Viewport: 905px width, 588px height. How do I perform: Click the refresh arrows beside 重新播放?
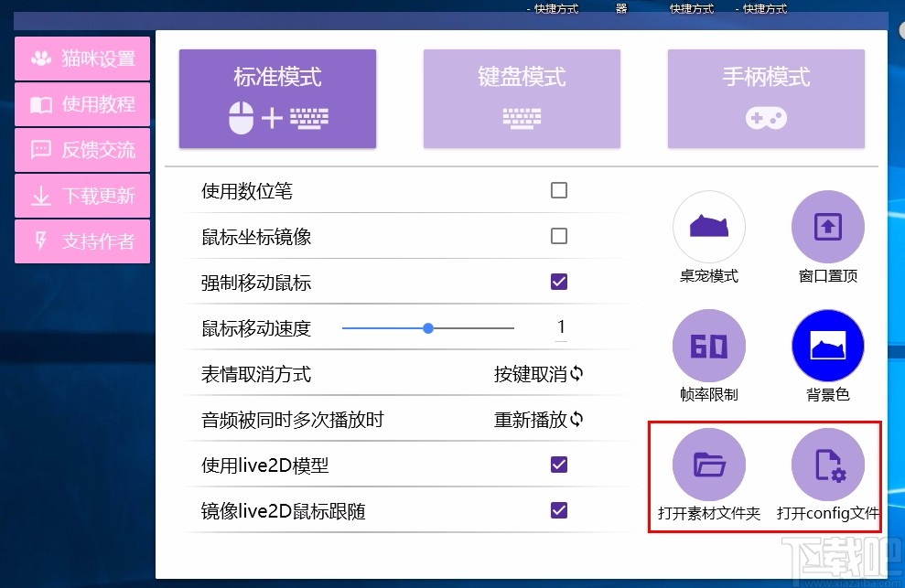576,420
